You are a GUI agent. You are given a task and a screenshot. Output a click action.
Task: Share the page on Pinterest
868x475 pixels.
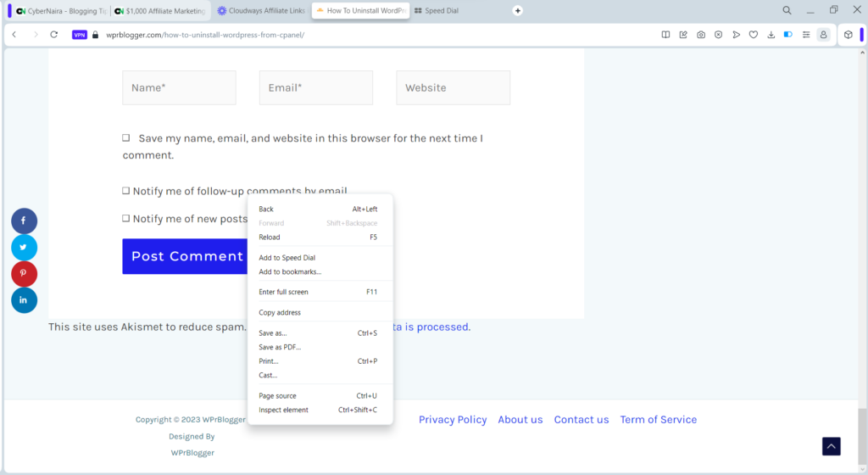tap(24, 274)
